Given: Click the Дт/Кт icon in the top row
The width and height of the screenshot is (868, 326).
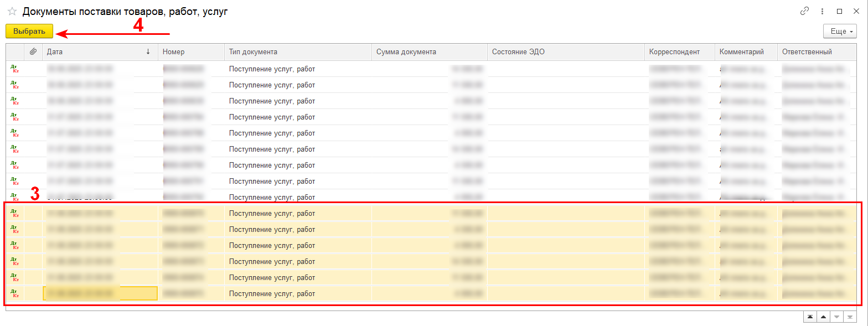Looking at the screenshot, I should [x=15, y=69].
